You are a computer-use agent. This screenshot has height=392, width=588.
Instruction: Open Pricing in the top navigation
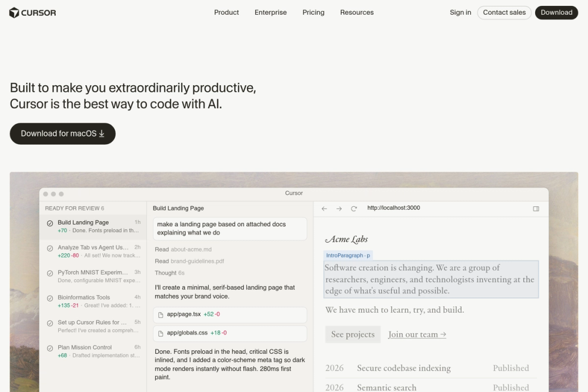[313, 12]
